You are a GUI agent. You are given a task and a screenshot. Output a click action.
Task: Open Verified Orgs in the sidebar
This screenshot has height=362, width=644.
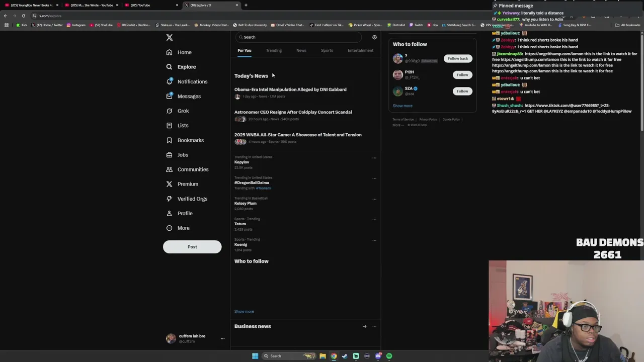[x=186, y=199]
